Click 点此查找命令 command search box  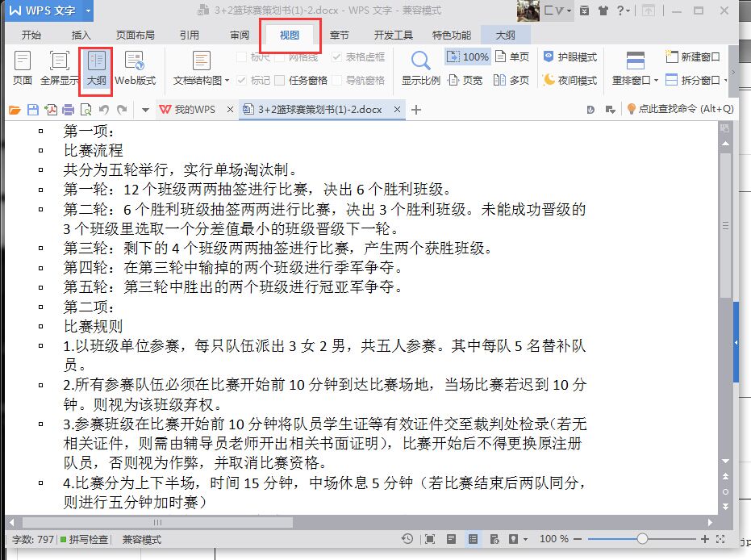tap(681, 109)
